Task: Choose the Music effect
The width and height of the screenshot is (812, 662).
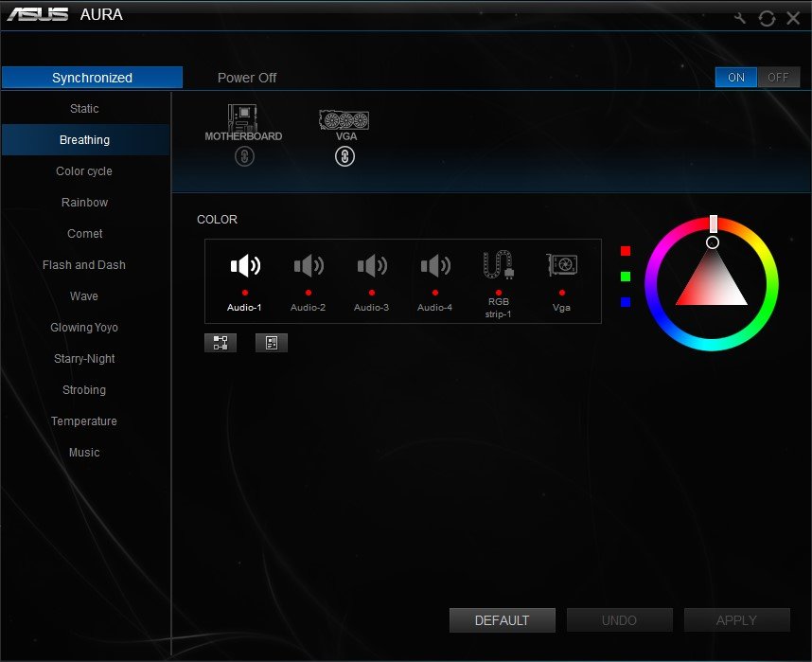Action: coord(84,452)
